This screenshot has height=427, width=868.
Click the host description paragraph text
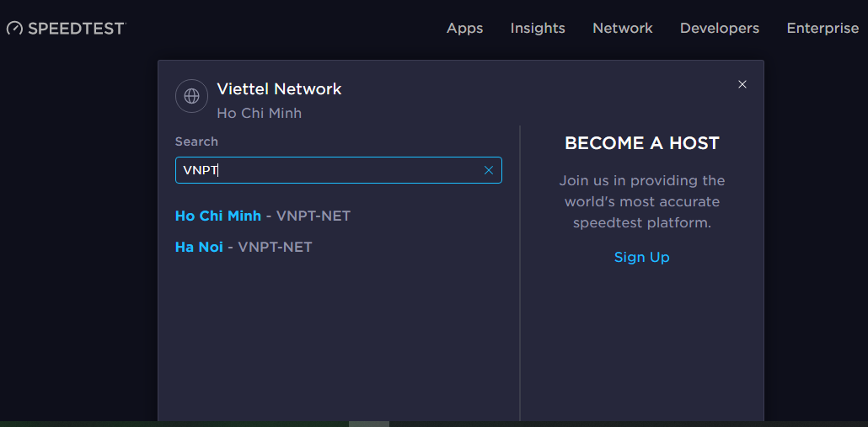[641, 202]
